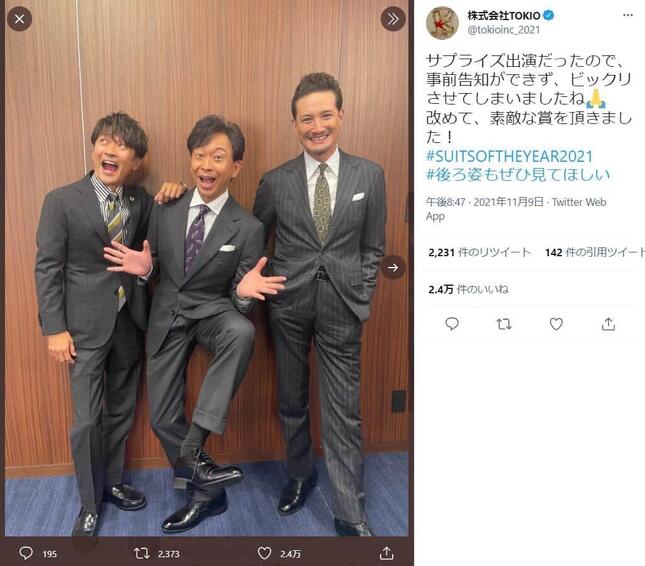The image size is (645, 566).
Task: View the 2.4万 件のいいね list
Action: click(x=468, y=290)
